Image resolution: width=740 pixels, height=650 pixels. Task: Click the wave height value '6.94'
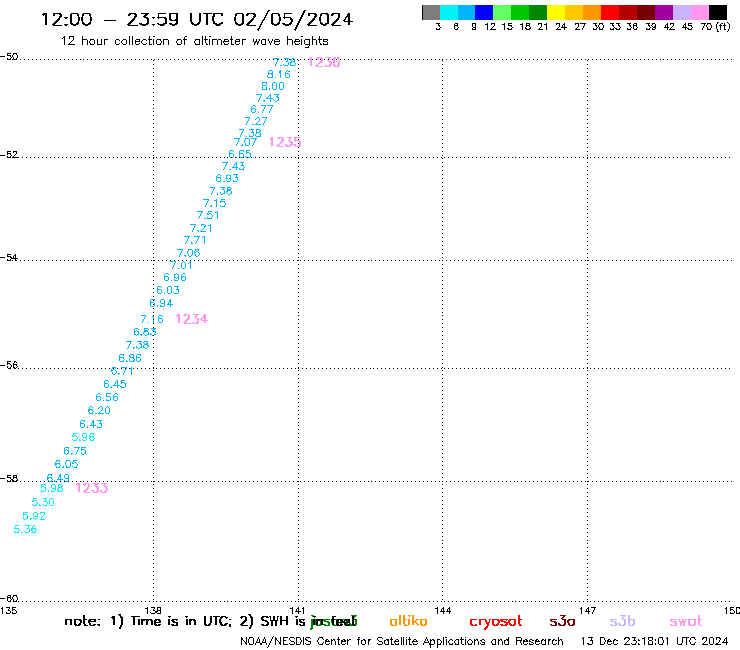click(161, 304)
